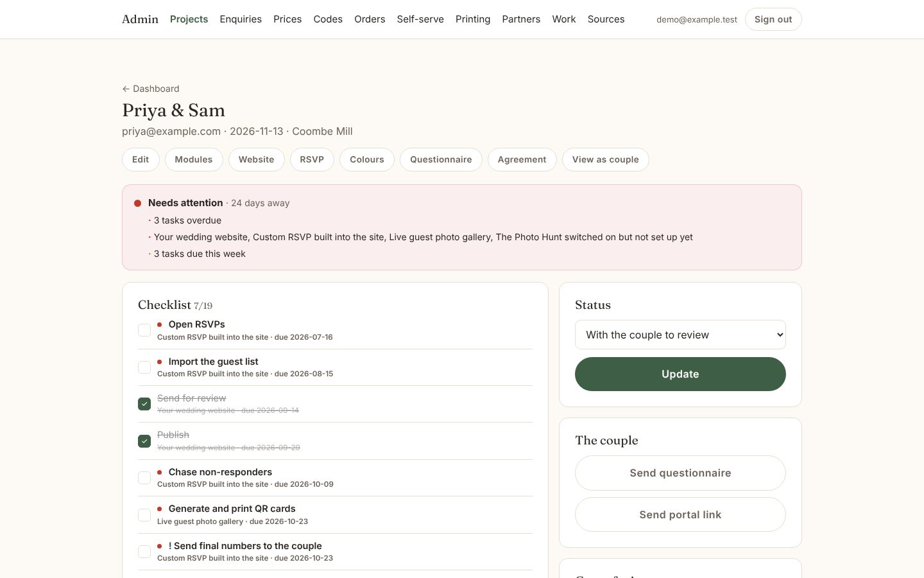The width and height of the screenshot is (924, 578).
Task: Click the Sign out button
Action: (773, 19)
